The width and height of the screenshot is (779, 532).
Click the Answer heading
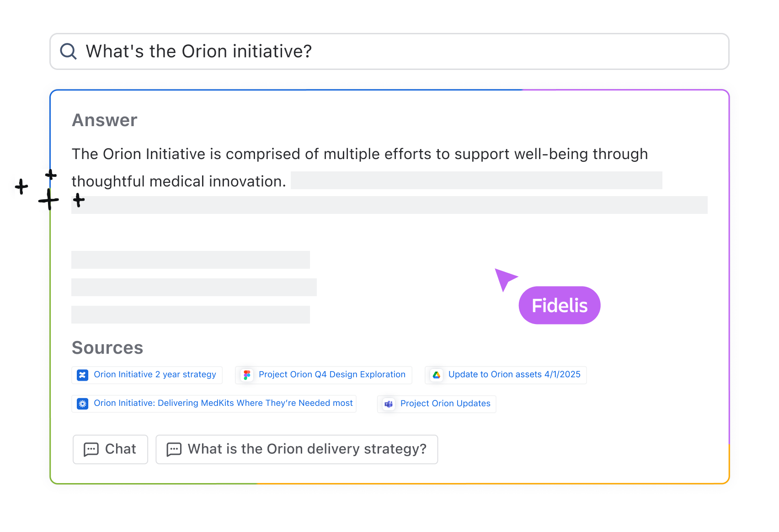(x=105, y=120)
